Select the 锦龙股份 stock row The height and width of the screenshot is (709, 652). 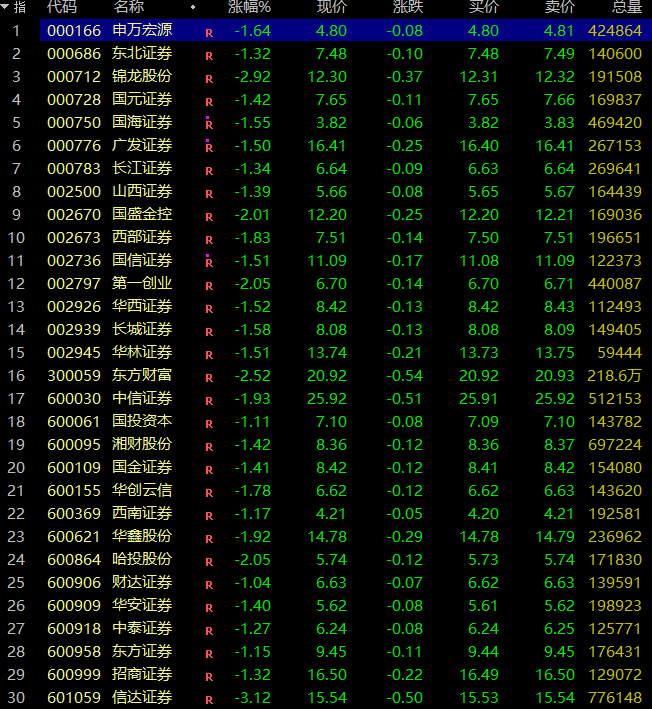[x=142, y=76]
